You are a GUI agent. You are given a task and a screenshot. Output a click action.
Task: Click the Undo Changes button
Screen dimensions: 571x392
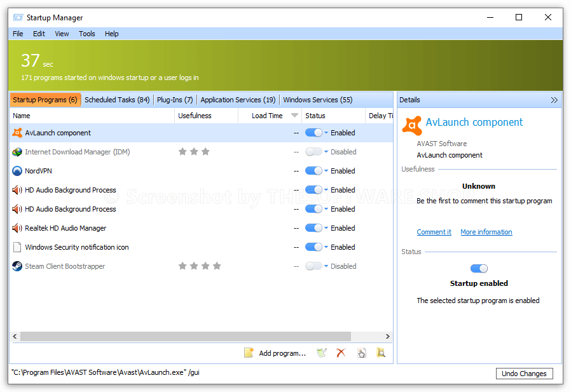525,374
